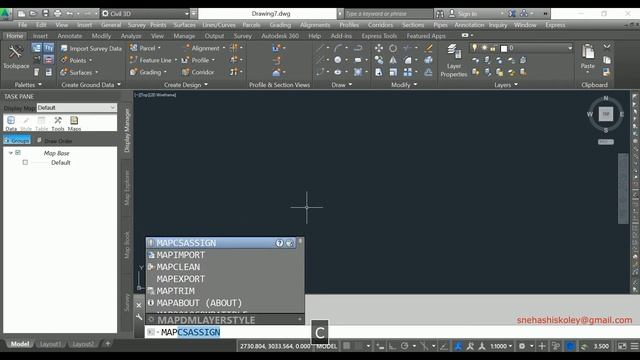Click the application menu A logo button
640x360 pixels.
[x=5, y=13]
